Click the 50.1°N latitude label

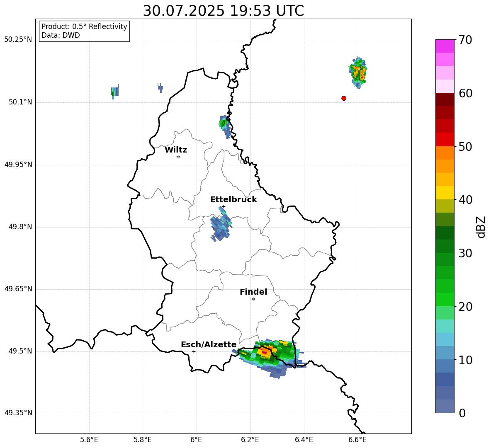20,102
